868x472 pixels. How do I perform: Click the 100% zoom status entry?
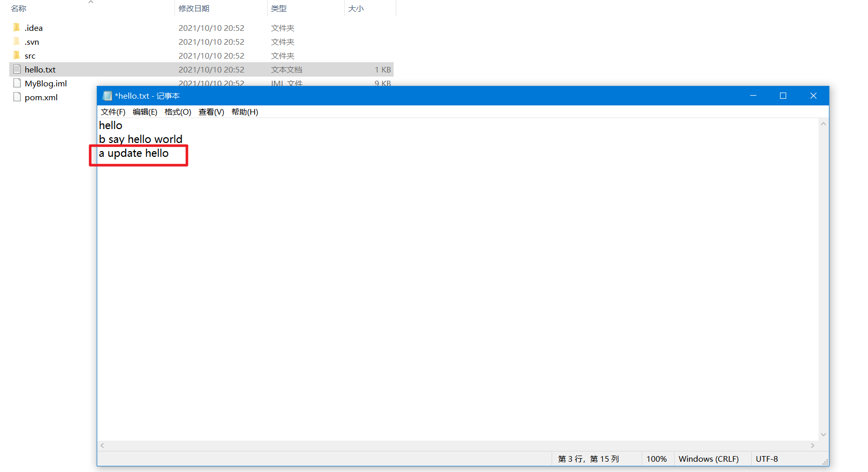tap(657, 459)
